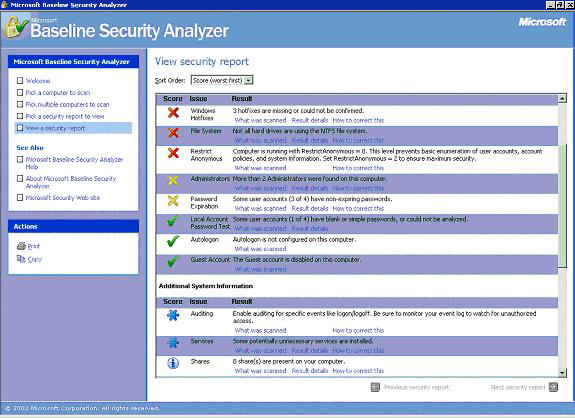Image resolution: width=575 pixels, height=418 pixels.
Task: Open Result details for Shares
Action: (x=310, y=371)
